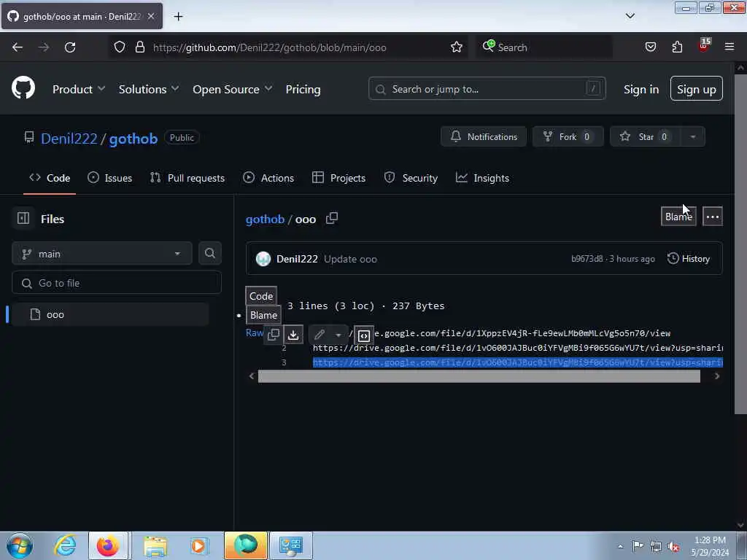Click the pencil edit file icon
The width and height of the screenshot is (747, 560).
tap(320, 334)
